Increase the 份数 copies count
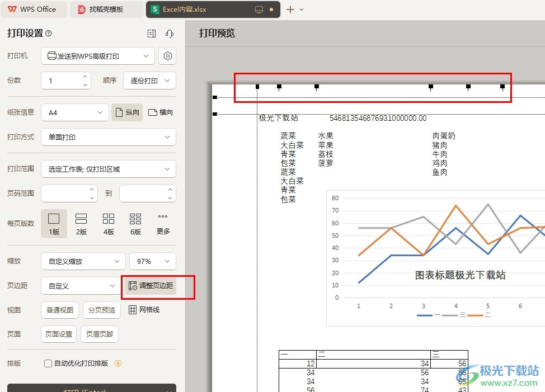Viewport: 545px width, 392px height. pyautogui.click(x=85, y=77)
